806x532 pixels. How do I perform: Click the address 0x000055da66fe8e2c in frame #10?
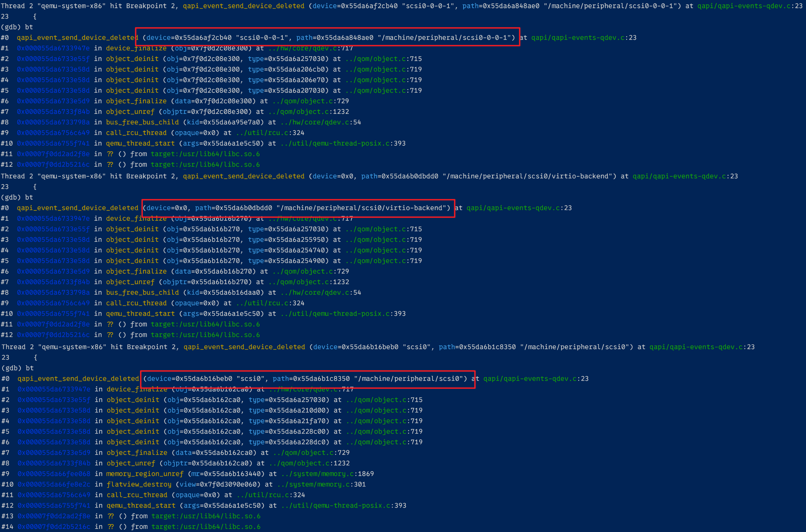(x=54, y=484)
